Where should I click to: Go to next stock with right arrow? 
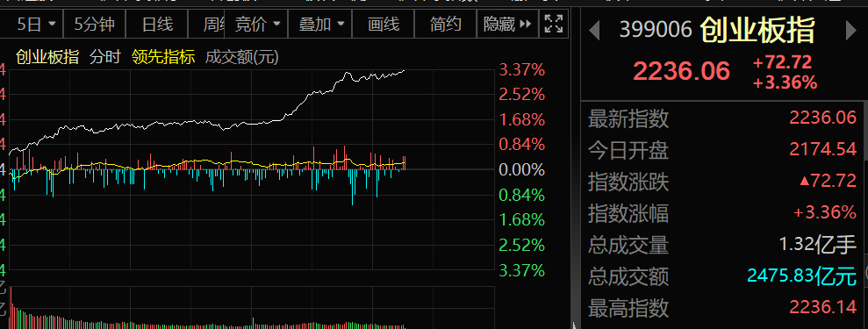pyautogui.click(x=851, y=31)
